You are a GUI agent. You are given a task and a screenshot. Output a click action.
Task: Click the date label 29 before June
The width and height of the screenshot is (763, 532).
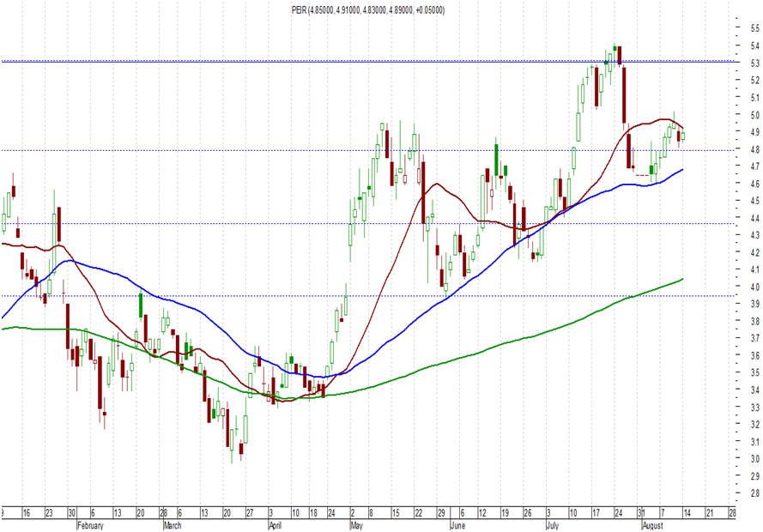pyautogui.click(x=441, y=513)
